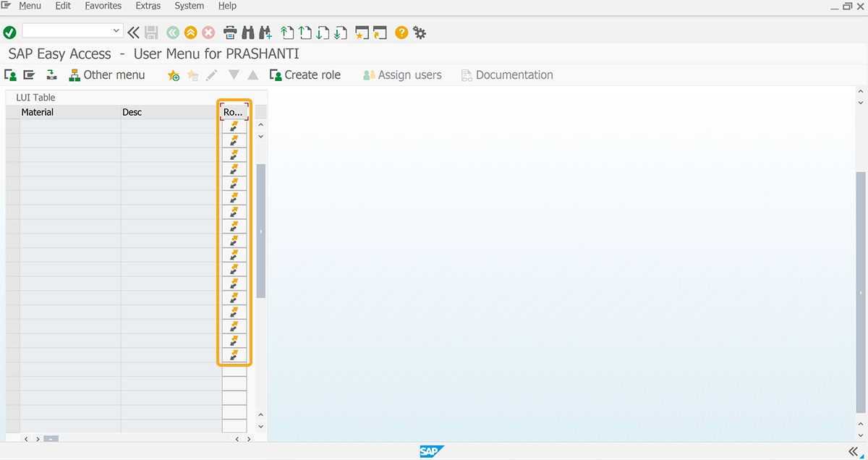The width and height of the screenshot is (868, 460).
Task: Click the Documentation button
Action: (507, 74)
